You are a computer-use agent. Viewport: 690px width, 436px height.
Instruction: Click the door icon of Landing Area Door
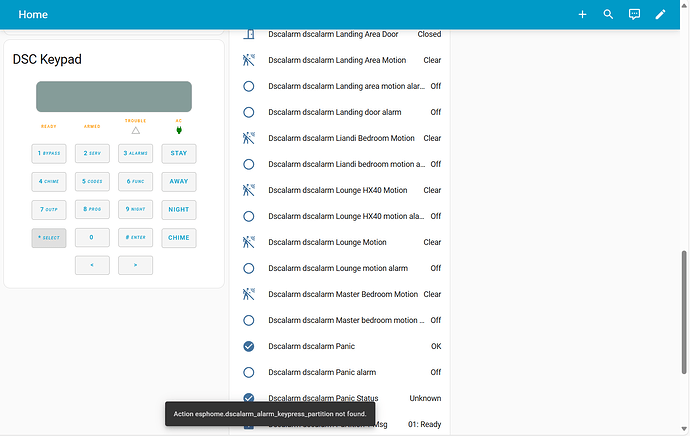pyautogui.click(x=249, y=34)
